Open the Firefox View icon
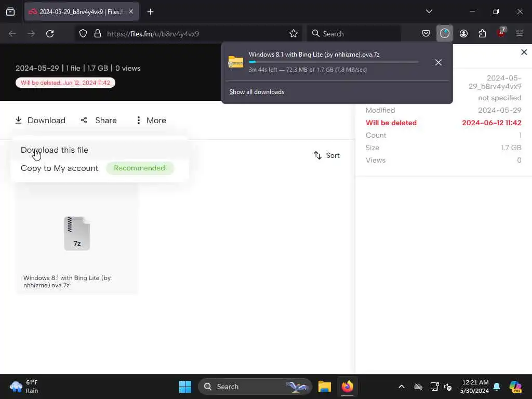This screenshot has width=532, height=399. point(10,11)
